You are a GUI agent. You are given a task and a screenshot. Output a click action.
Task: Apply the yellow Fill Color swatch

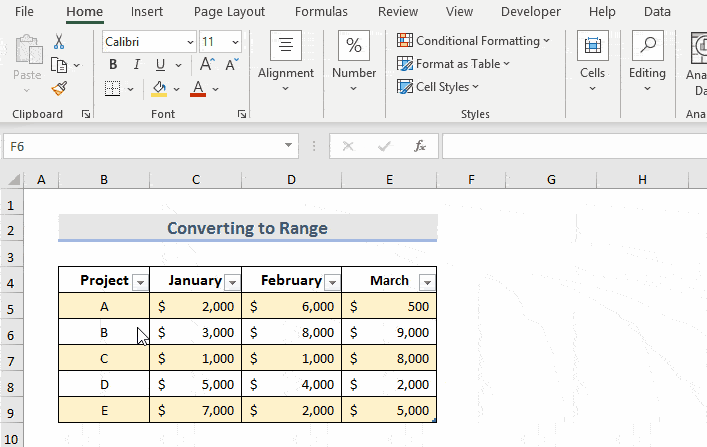[158, 88]
